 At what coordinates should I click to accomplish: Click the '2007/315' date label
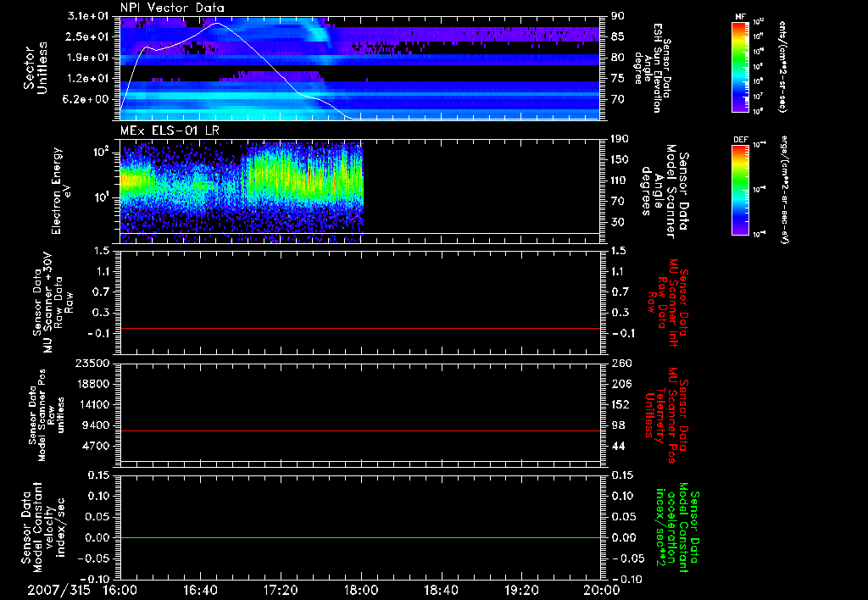tap(58, 590)
